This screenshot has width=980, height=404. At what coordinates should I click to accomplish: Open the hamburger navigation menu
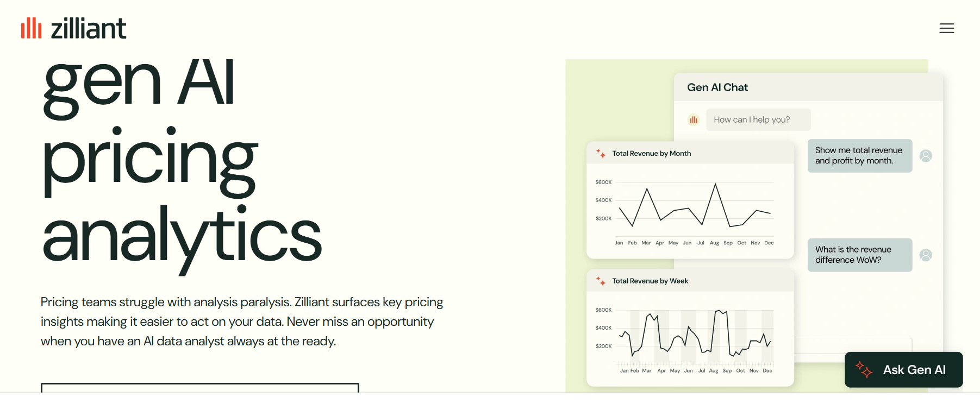pos(946,28)
